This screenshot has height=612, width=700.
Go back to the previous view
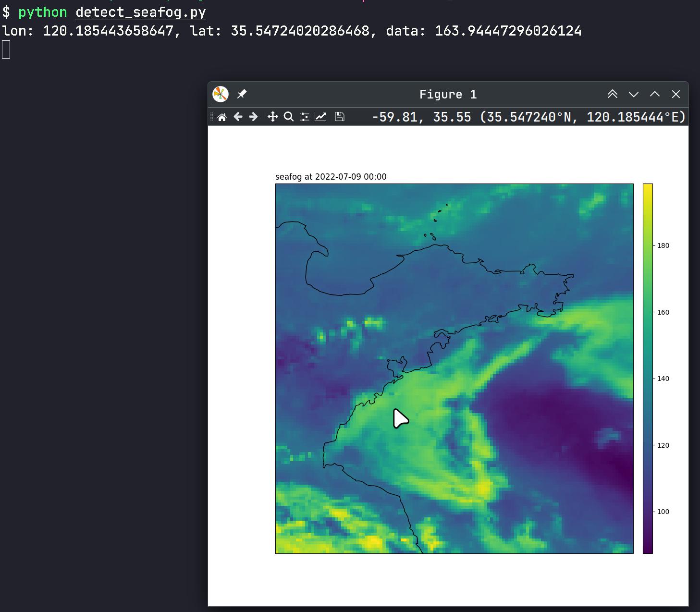(x=238, y=117)
